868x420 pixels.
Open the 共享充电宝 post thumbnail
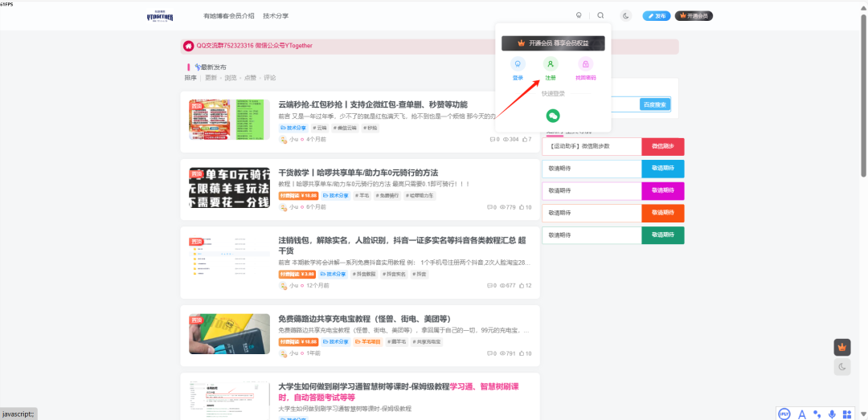click(229, 334)
